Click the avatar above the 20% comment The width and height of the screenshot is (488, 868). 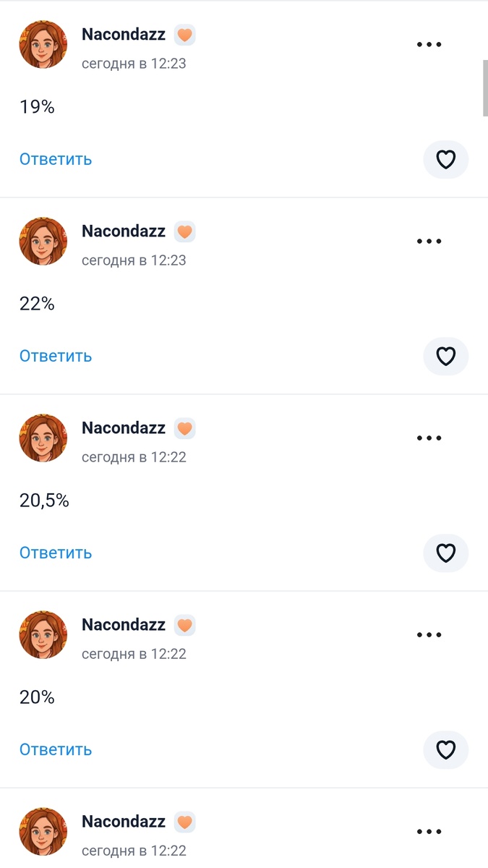[x=43, y=634]
